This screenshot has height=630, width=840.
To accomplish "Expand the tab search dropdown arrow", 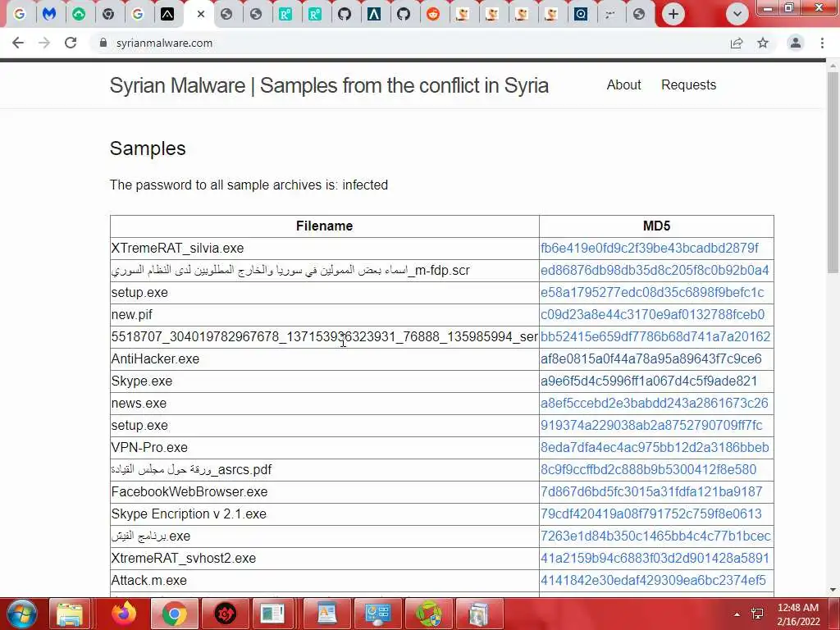I will 737,15.
